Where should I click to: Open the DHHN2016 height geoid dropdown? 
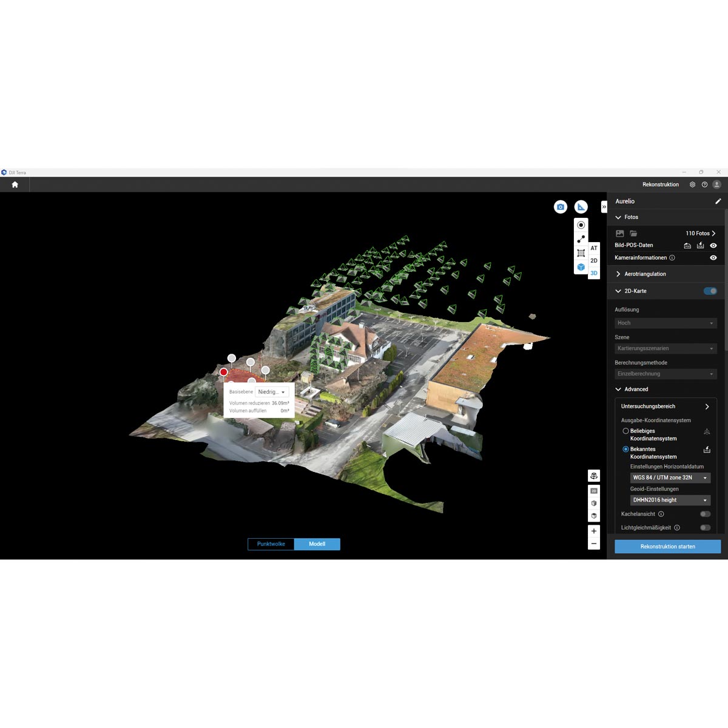click(x=670, y=500)
